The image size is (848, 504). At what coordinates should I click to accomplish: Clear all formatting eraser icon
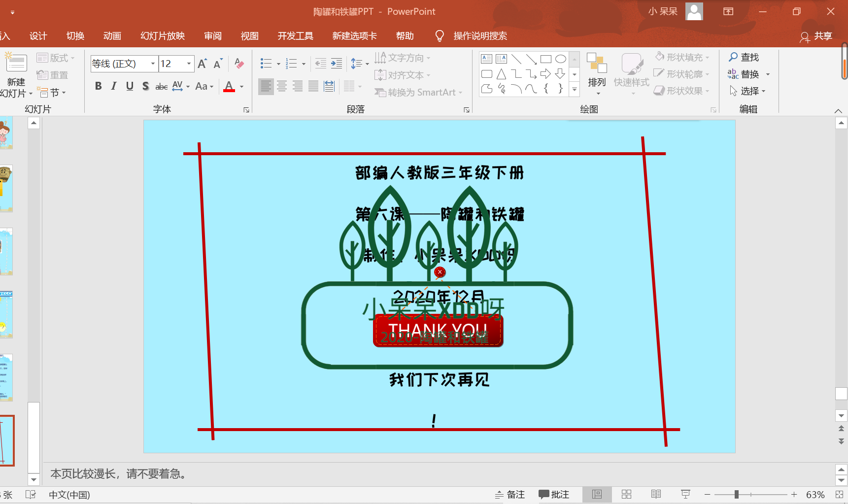click(x=239, y=64)
